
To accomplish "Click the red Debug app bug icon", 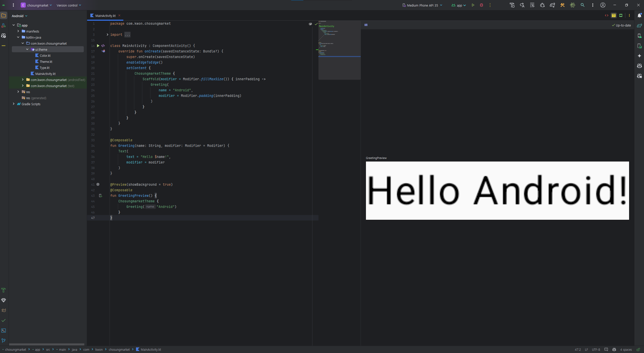I will click(x=481, y=5).
